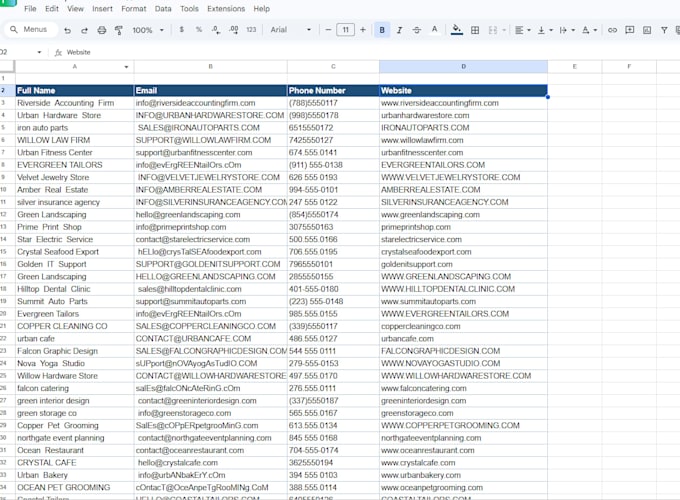Click merge cells icon
The width and height of the screenshot is (680, 500).
[x=493, y=30]
